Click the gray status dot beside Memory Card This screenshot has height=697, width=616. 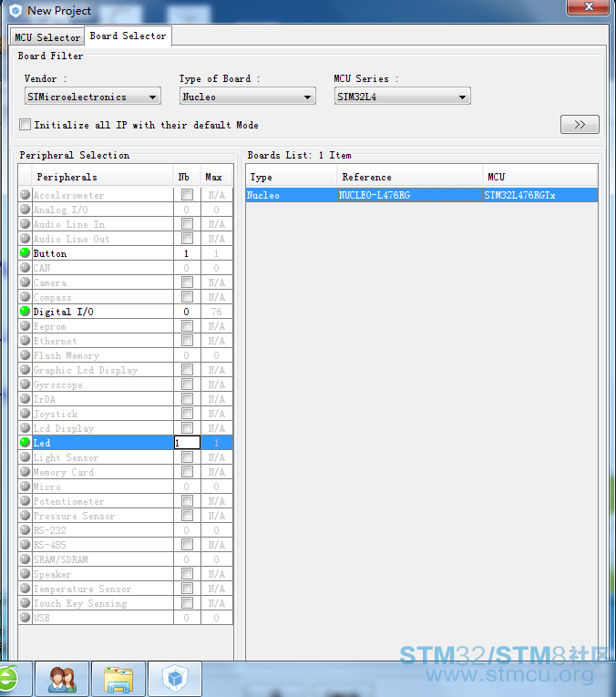pos(25,472)
